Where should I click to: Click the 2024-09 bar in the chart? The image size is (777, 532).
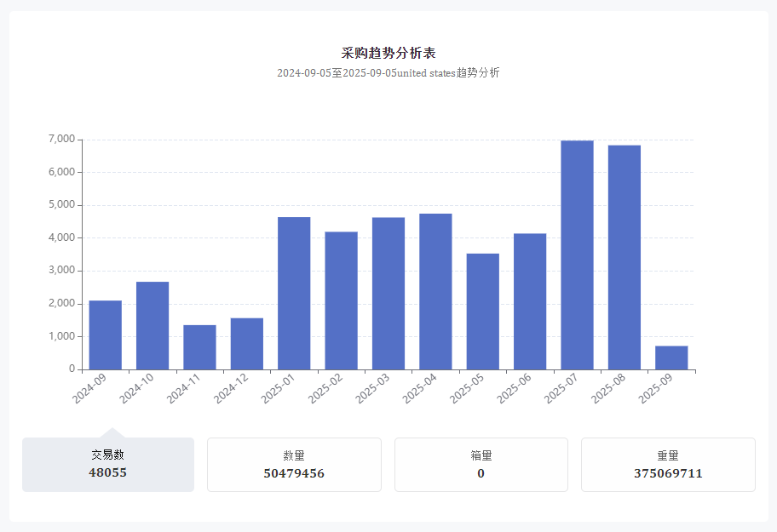106,335
